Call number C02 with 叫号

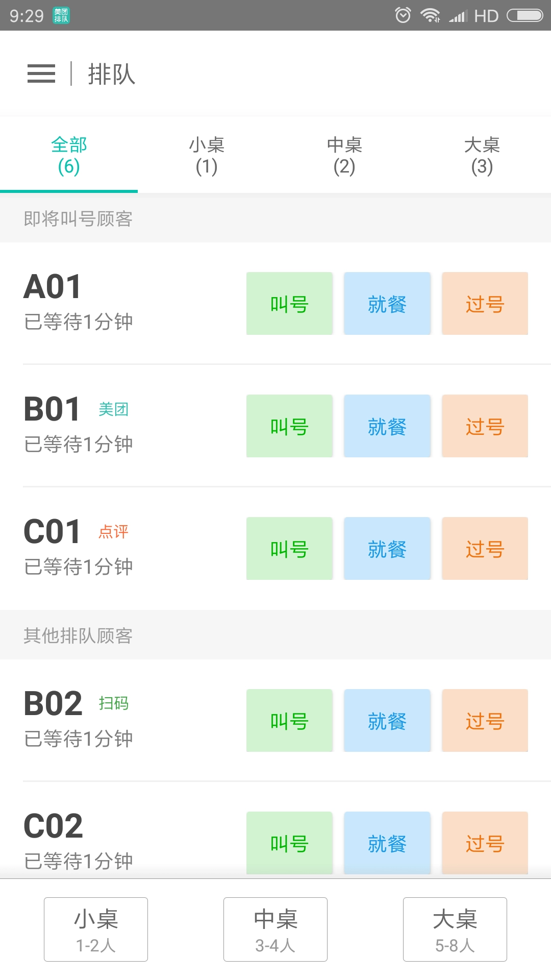tap(289, 842)
